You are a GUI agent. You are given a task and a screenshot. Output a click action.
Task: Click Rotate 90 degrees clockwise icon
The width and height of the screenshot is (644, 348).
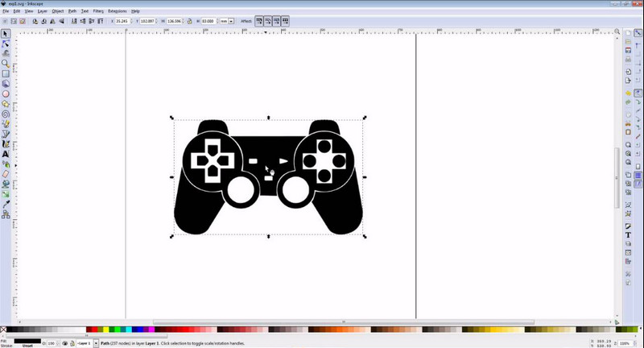(44, 21)
